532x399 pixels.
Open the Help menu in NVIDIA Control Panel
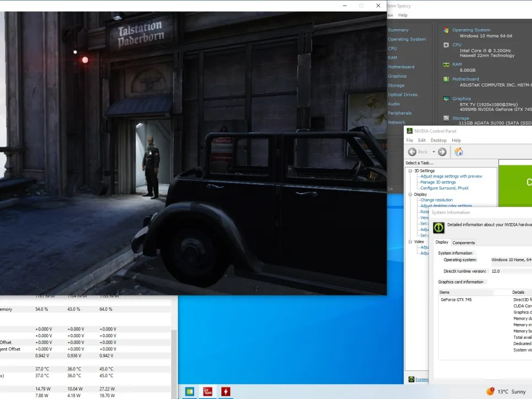457,140
